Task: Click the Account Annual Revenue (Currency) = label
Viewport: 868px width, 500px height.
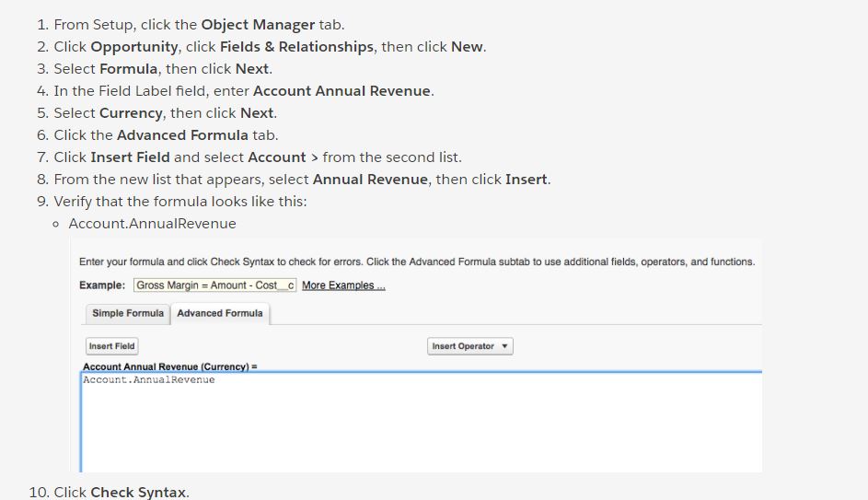Action: [169, 366]
